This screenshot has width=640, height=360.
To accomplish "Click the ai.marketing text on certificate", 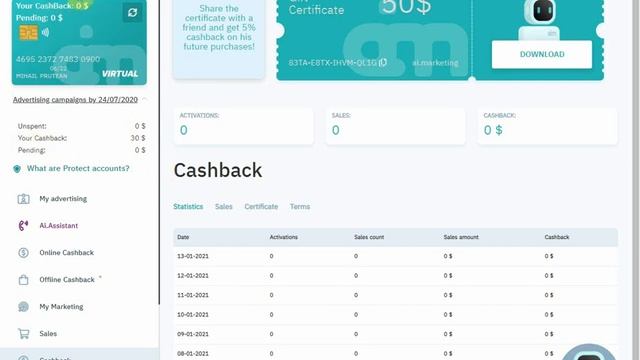I will pos(435,63).
